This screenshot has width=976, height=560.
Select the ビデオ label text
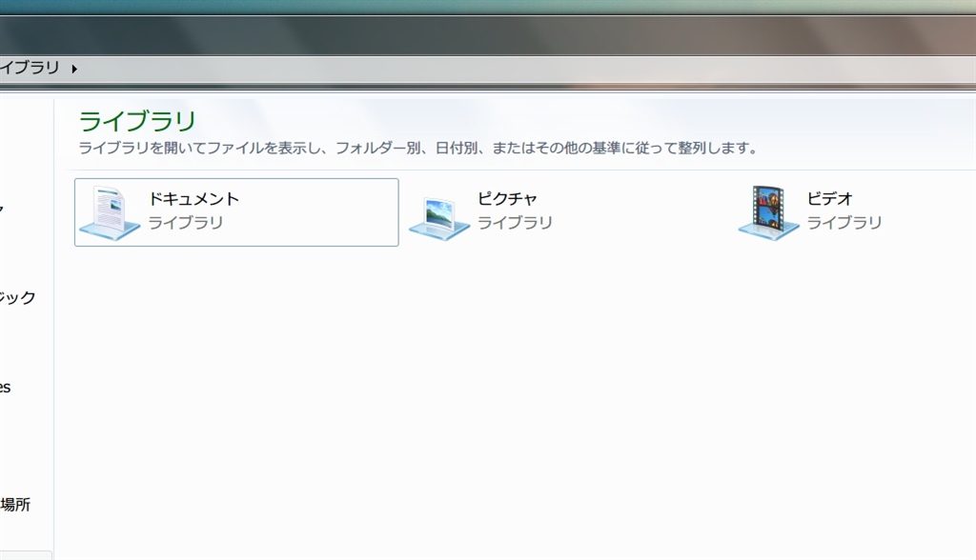pyautogui.click(x=829, y=199)
